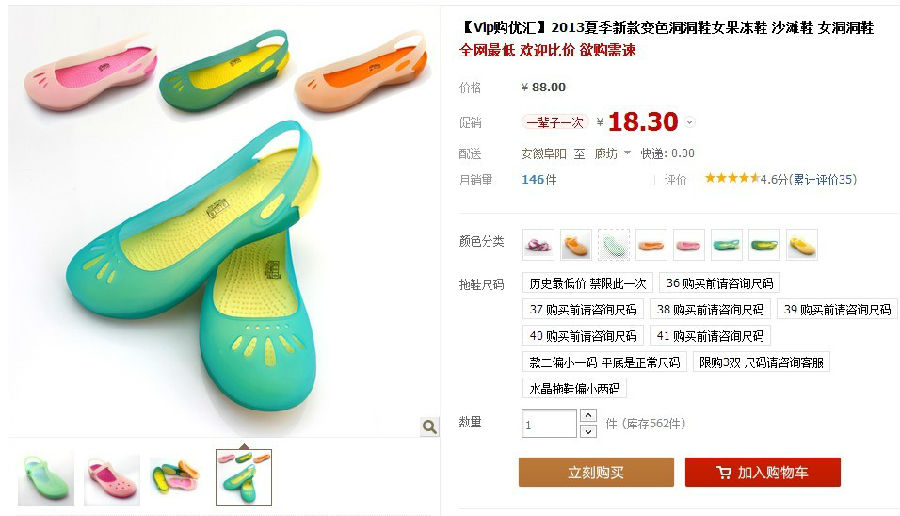Expand the promotion price dropdown arrow
The image size is (900, 516).
click(x=690, y=122)
